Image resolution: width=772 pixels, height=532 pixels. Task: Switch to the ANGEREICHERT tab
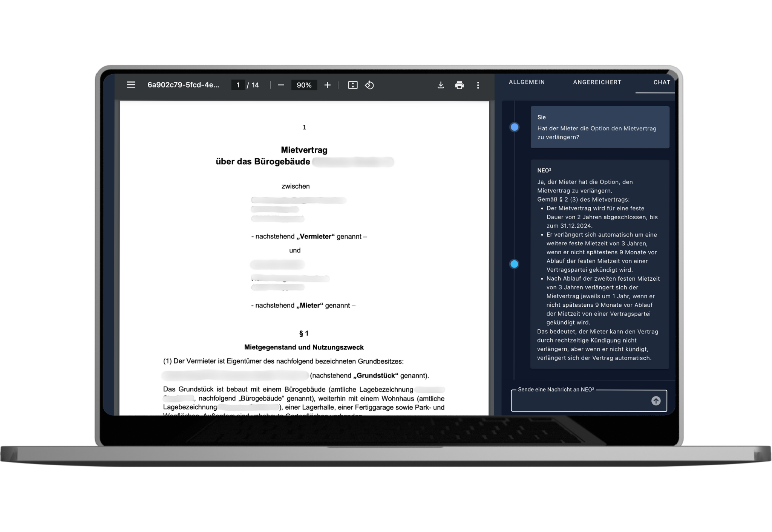pos(597,81)
